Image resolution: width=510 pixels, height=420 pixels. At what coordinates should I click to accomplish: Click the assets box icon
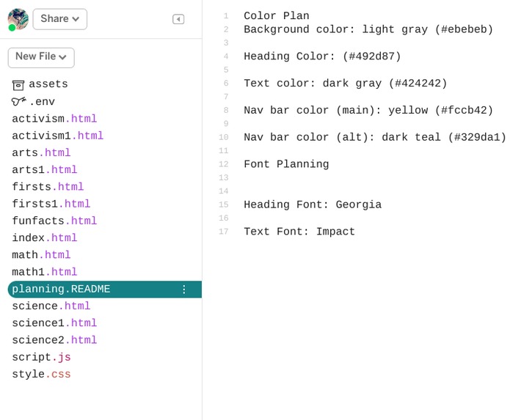tap(18, 85)
